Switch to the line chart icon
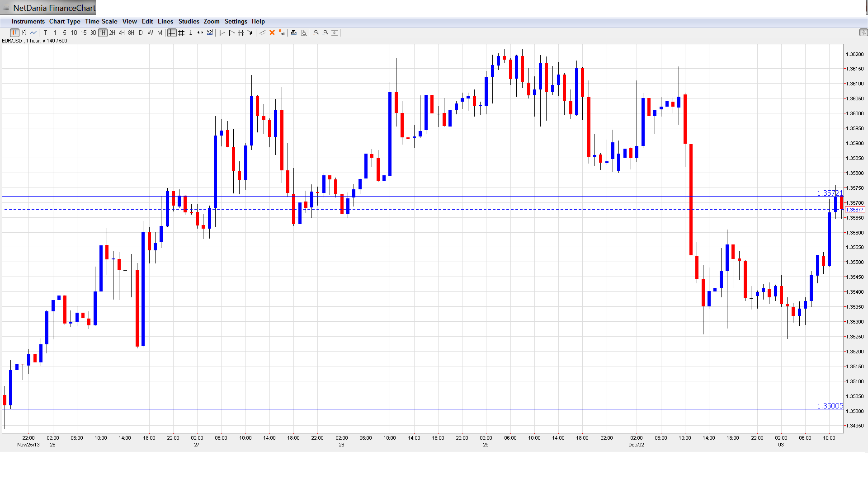This screenshot has height=488, width=868. pyautogui.click(x=33, y=33)
